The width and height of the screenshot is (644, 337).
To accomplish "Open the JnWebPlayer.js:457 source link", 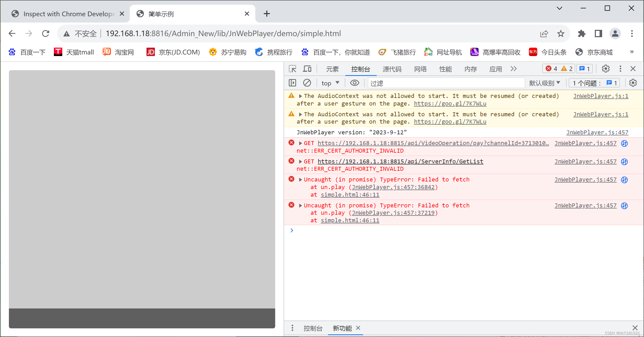I will 597,132.
